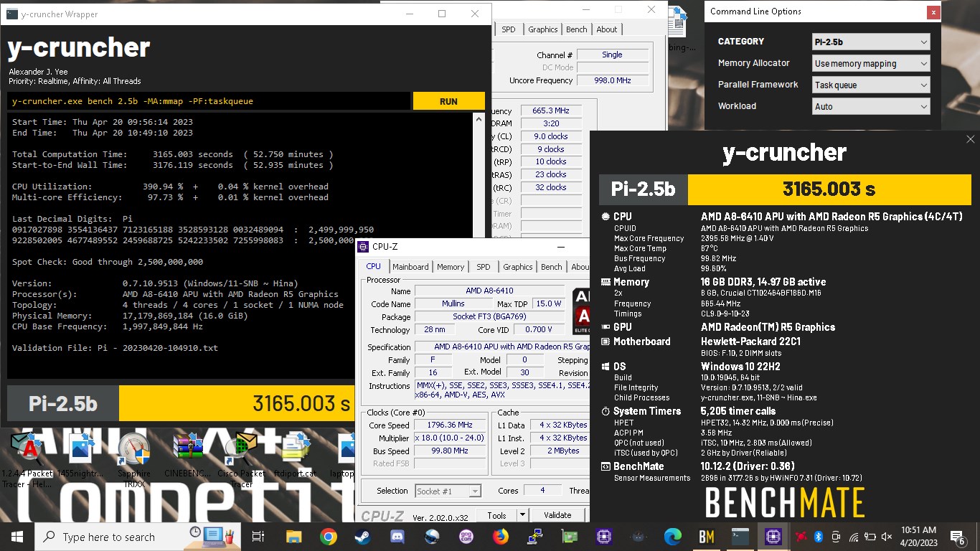Click the Bluetooth tray icon
The image size is (980, 551).
point(819,537)
